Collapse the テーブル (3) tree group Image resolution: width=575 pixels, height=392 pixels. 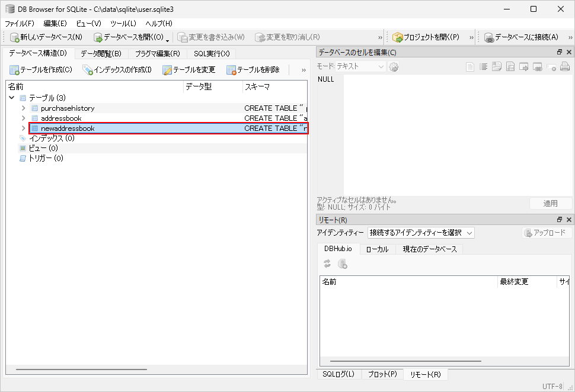[12, 98]
